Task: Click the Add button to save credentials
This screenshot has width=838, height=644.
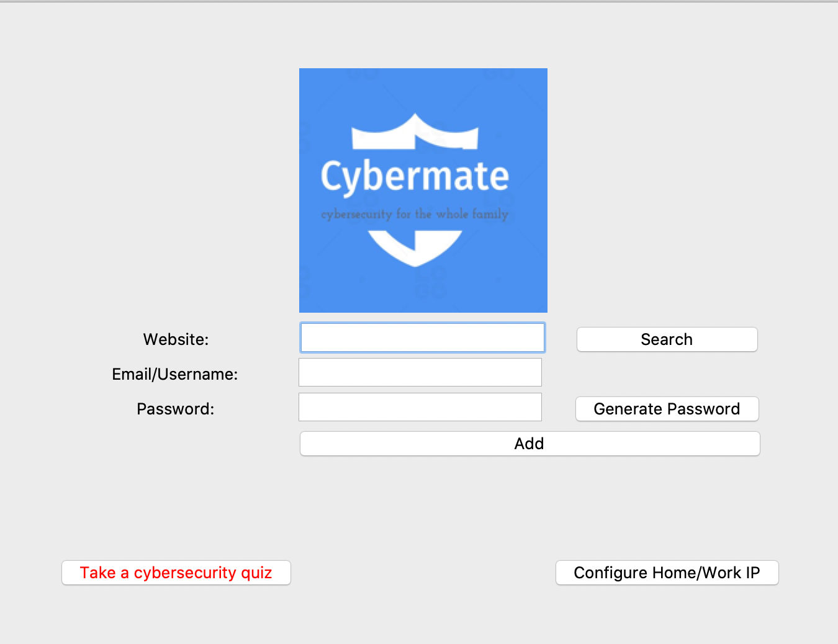Action: click(x=529, y=443)
